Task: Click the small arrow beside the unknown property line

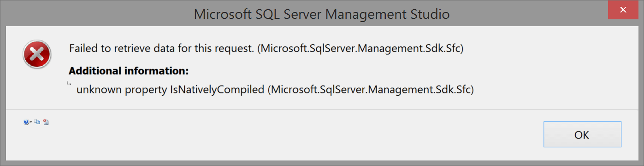Action: coord(69,83)
